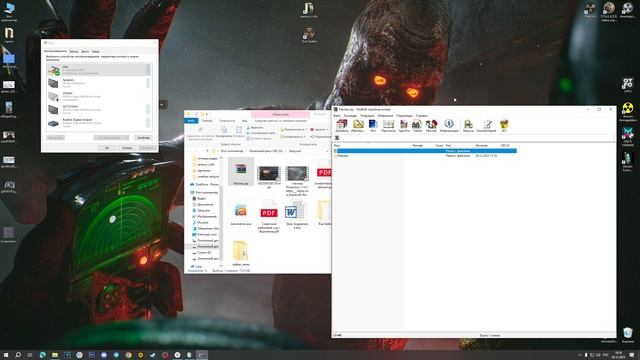Sort WinRAR list by Изменён column
The image size is (640, 360).
pos(482,146)
